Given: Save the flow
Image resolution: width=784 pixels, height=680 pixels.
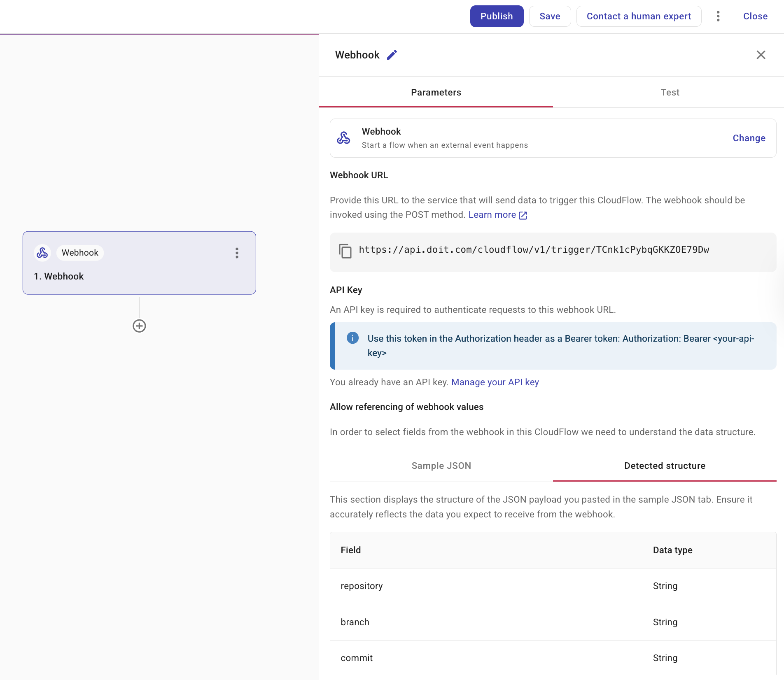Looking at the screenshot, I should 550,16.
